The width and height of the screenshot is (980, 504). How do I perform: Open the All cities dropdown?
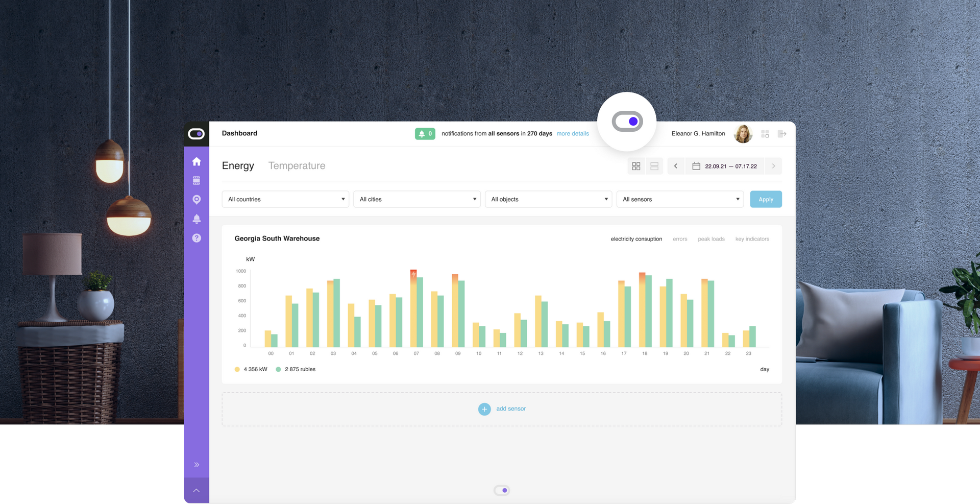[x=417, y=199]
